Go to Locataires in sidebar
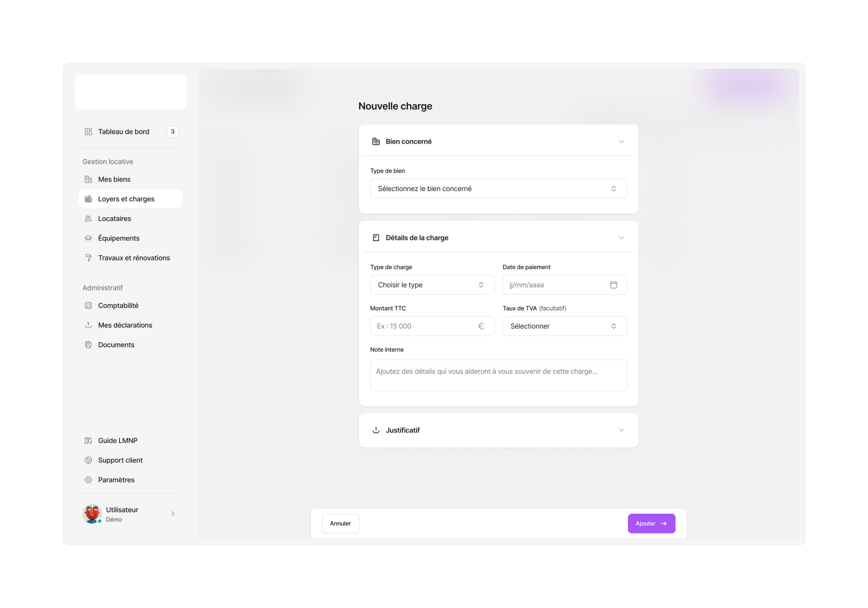This screenshot has width=868, height=608. click(x=115, y=218)
